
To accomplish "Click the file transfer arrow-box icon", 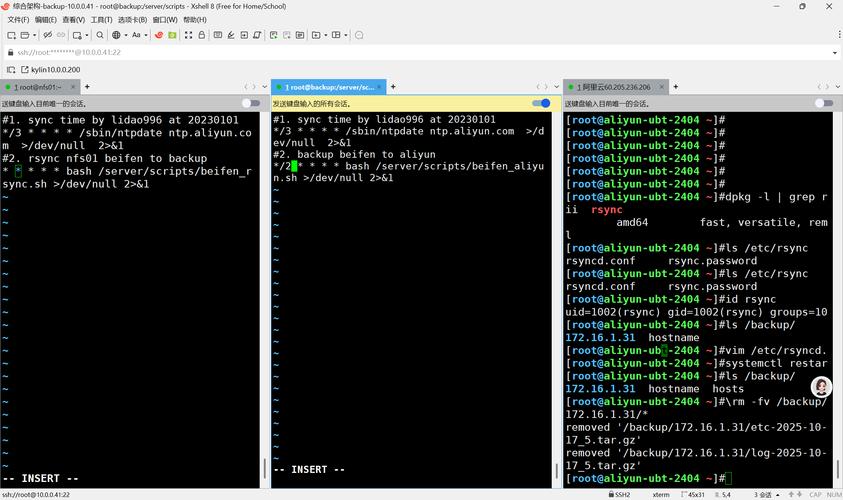I will (x=244, y=35).
